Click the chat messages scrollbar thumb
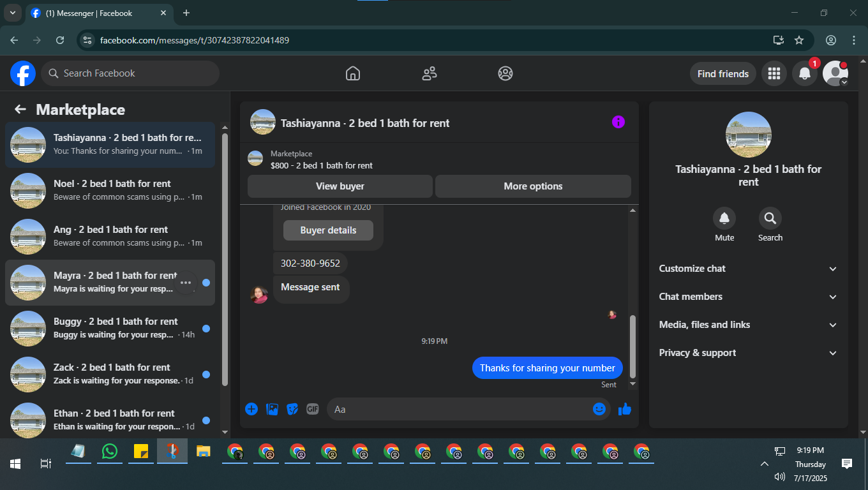Screen dimensions: 868x490 pos(633,346)
